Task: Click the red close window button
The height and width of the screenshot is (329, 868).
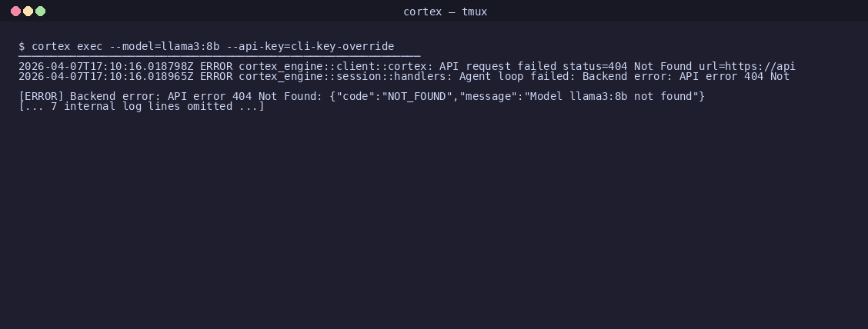Action: (15, 11)
